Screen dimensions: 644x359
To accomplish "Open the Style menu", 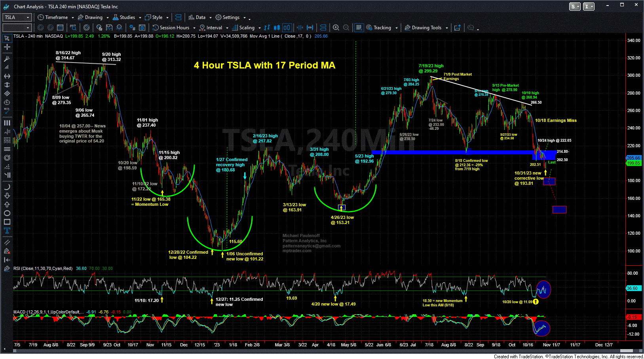I will (154, 17).
